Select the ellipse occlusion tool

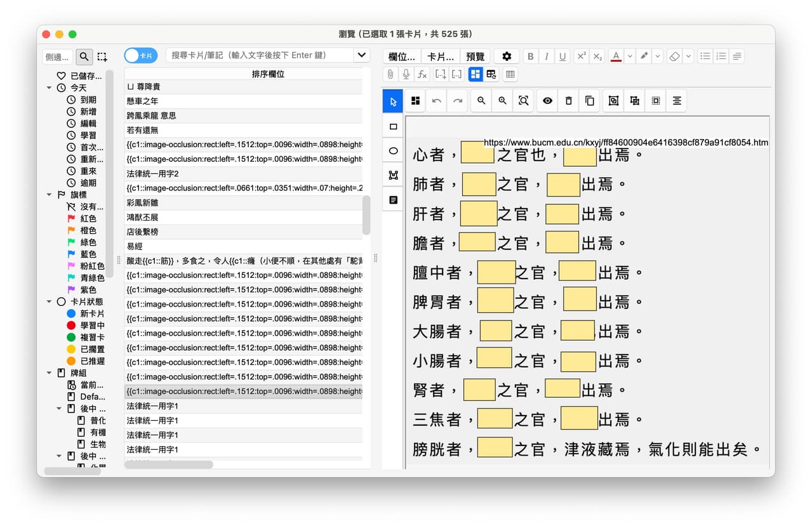pos(393,151)
